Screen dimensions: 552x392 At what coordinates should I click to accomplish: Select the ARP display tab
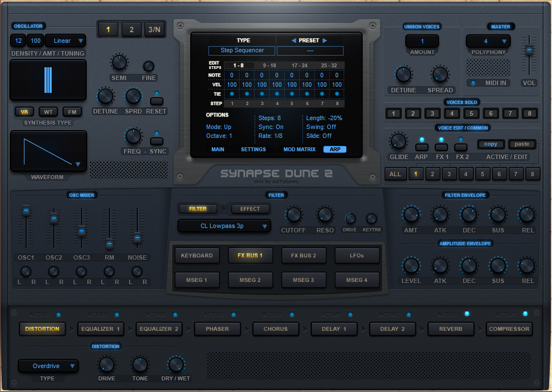click(x=335, y=150)
